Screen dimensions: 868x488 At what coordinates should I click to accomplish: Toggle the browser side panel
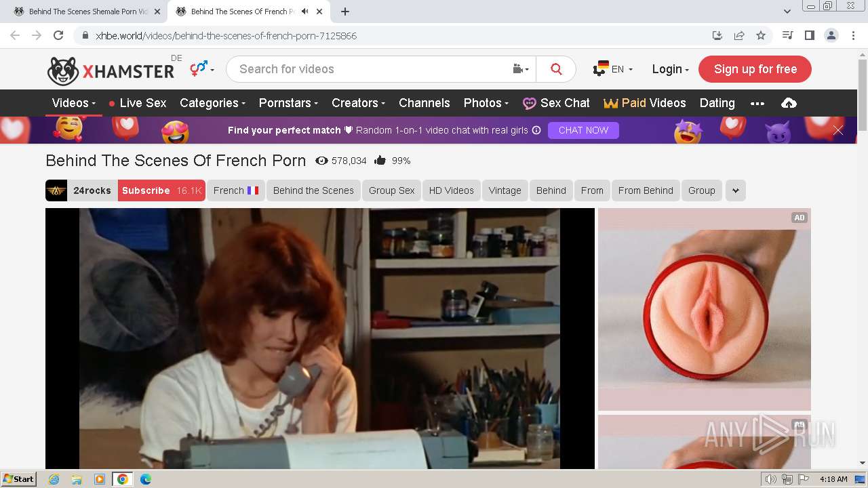pos(809,35)
